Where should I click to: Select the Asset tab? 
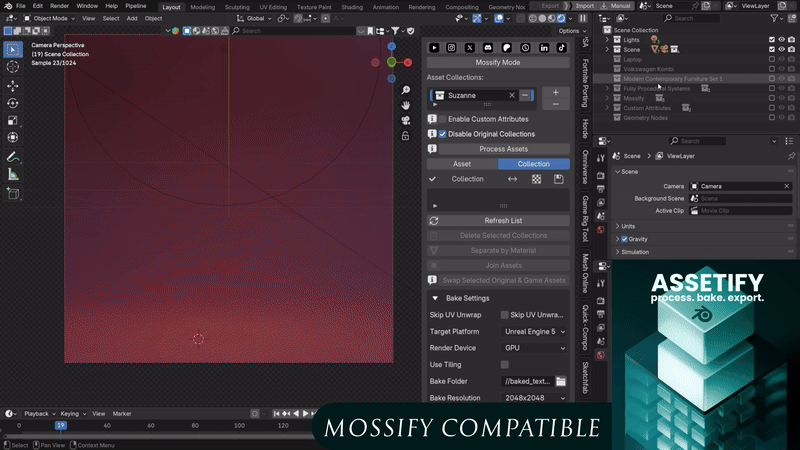pyautogui.click(x=462, y=164)
